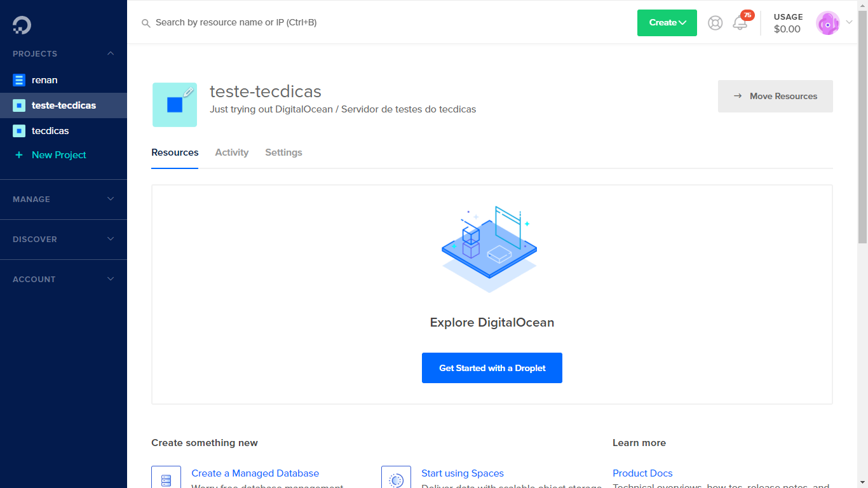Select the teste-tecdicas project in the sidebar
Image resolution: width=868 pixels, height=488 pixels.
click(64, 105)
